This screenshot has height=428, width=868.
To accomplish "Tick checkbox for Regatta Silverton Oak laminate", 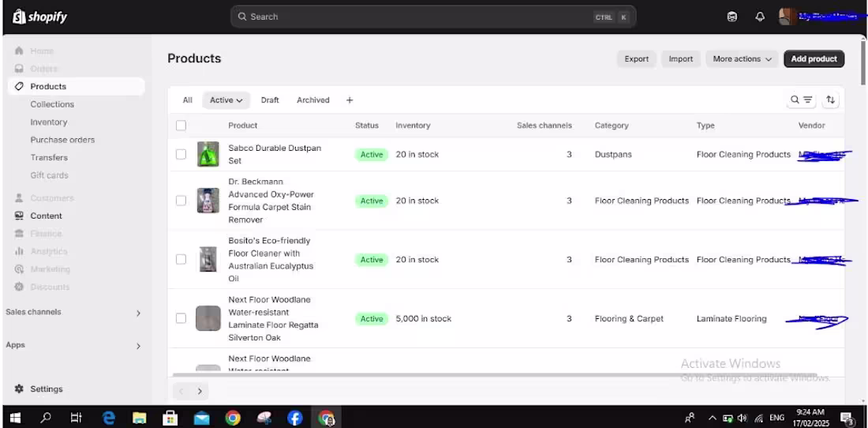I will (181, 318).
